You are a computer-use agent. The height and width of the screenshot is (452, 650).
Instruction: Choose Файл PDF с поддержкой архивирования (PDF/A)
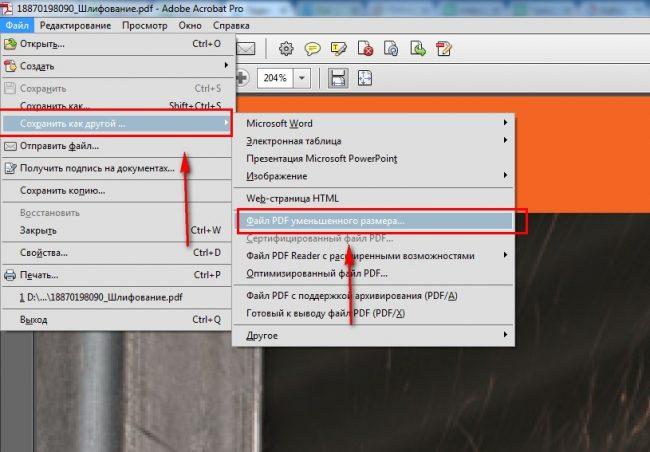(x=374, y=296)
